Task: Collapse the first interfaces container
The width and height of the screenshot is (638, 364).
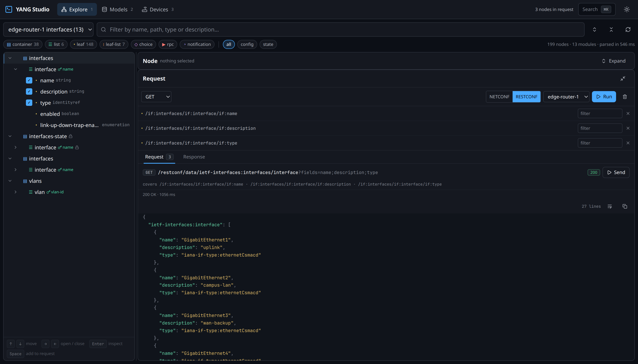Action: (x=10, y=58)
